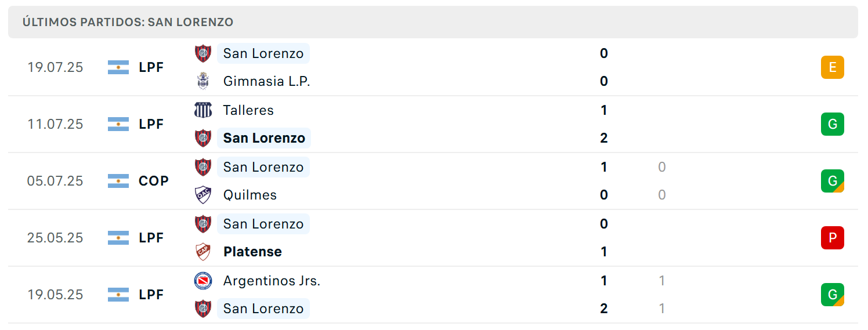Click green G badge for Argentinos Jrs. match
This screenshot has height=330, width=868.
[x=833, y=295]
